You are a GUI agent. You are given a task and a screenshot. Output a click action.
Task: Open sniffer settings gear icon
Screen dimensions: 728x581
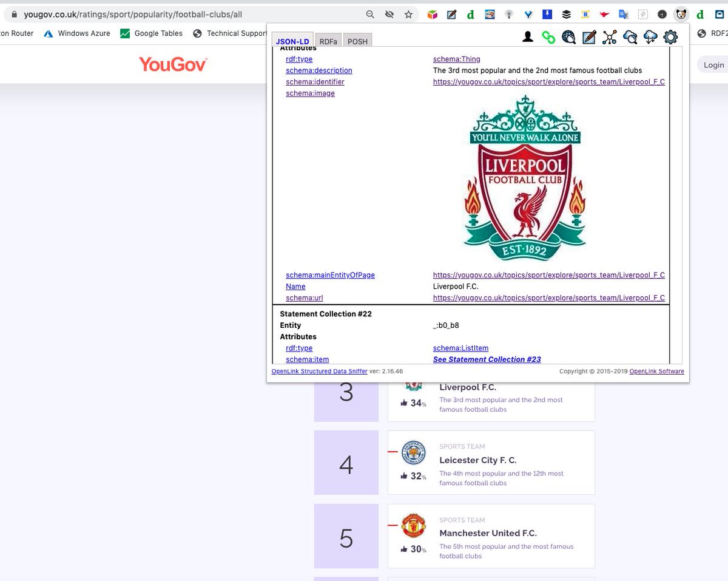tap(670, 38)
